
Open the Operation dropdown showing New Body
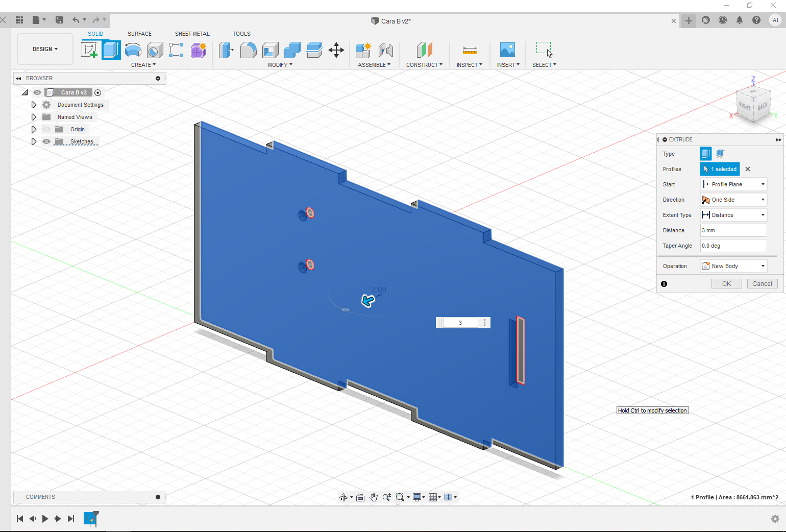coord(733,266)
